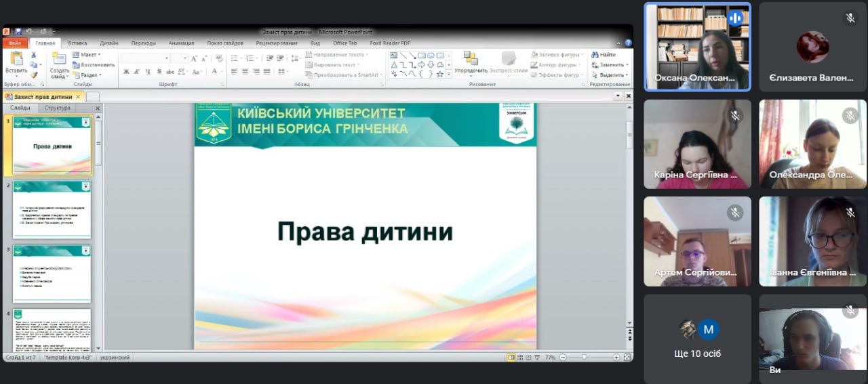
Task: Open the font color dropdown arrow
Action: (221, 72)
